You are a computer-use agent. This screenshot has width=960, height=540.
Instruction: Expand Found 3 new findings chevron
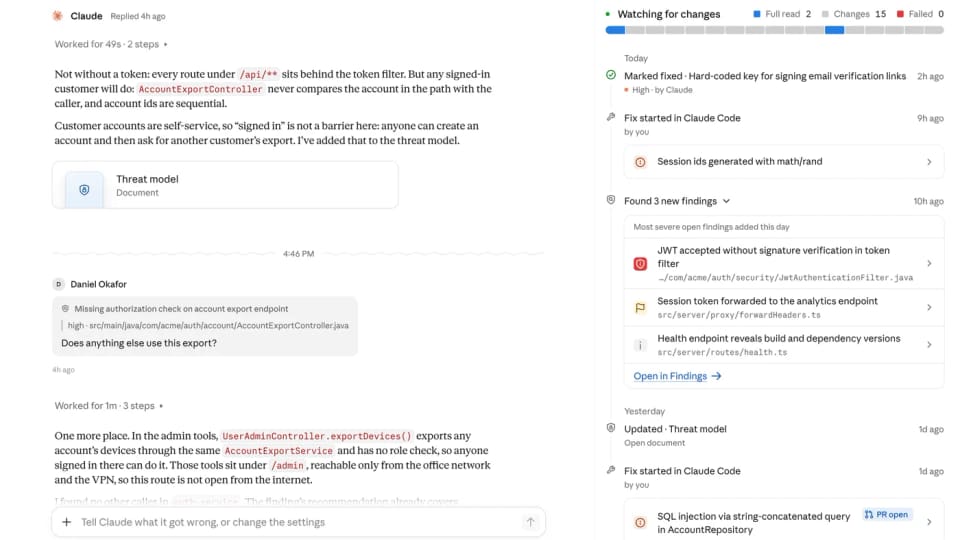coord(726,201)
